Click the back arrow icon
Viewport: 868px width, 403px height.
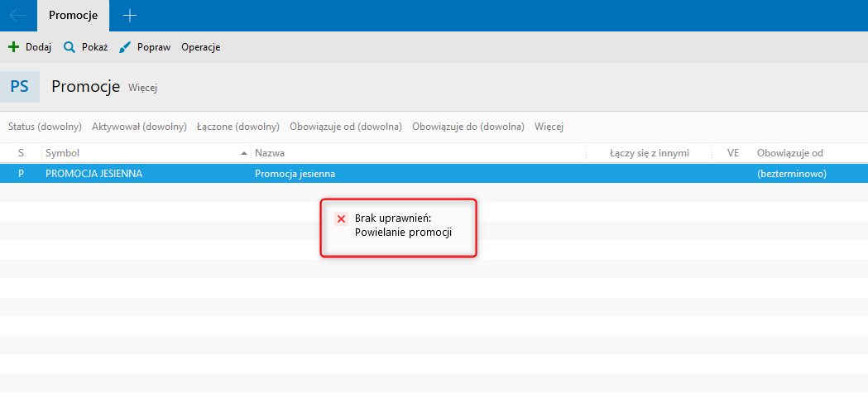(x=18, y=16)
